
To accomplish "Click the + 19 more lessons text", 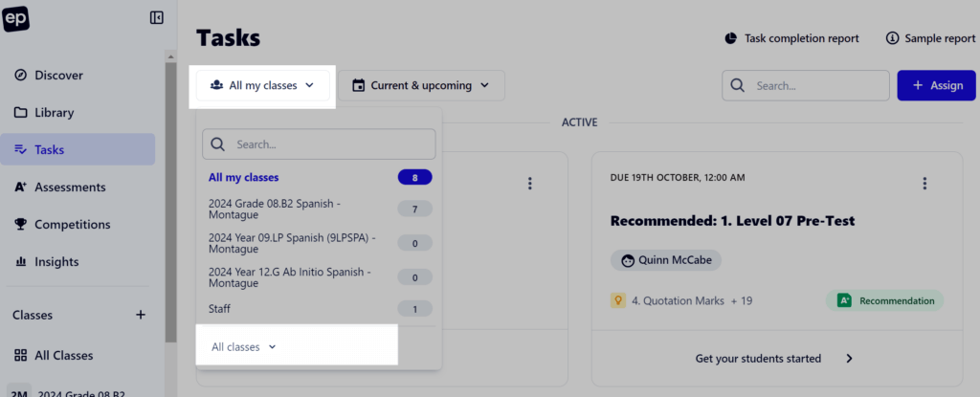I will (x=741, y=300).
